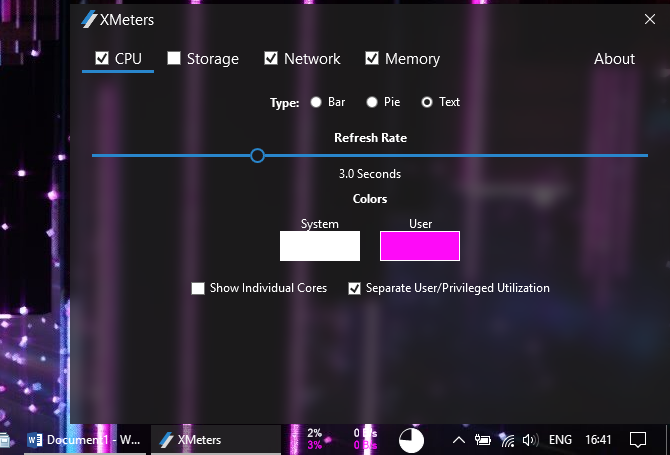
Task: Uncheck Separate User/Privileged Utilization
Action: click(354, 288)
